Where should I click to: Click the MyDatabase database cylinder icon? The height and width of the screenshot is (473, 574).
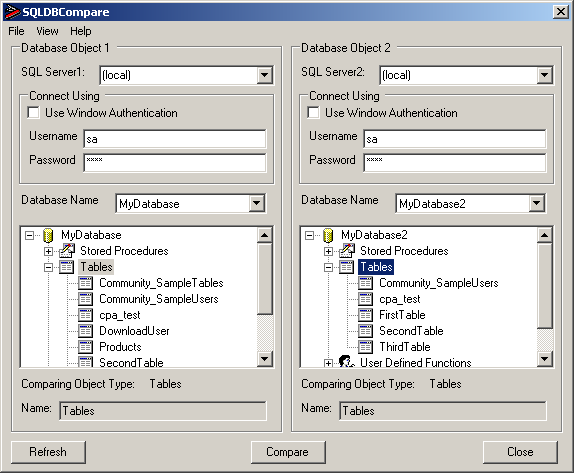tap(48, 235)
